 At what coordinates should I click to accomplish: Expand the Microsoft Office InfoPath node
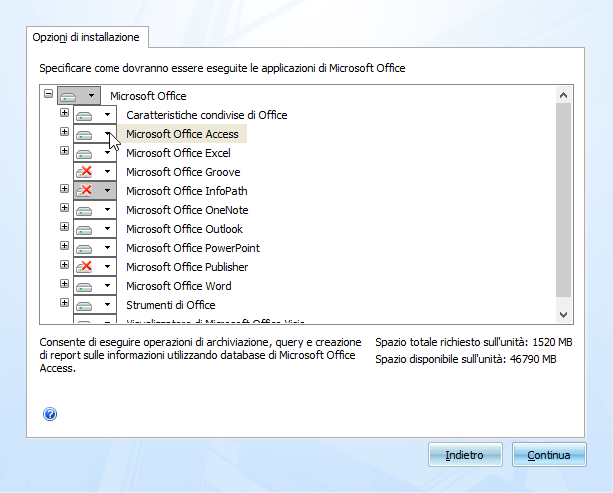click(x=65, y=189)
